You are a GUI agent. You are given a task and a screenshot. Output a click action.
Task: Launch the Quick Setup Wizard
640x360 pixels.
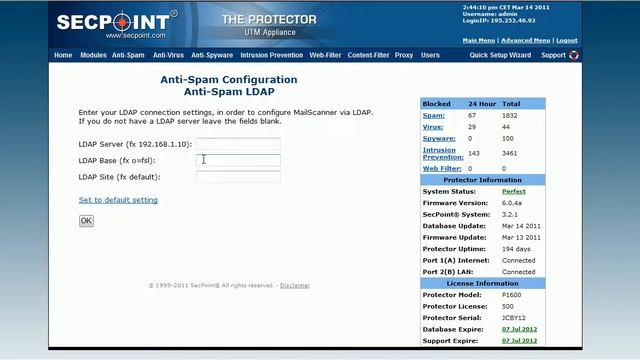tap(500, 55)
